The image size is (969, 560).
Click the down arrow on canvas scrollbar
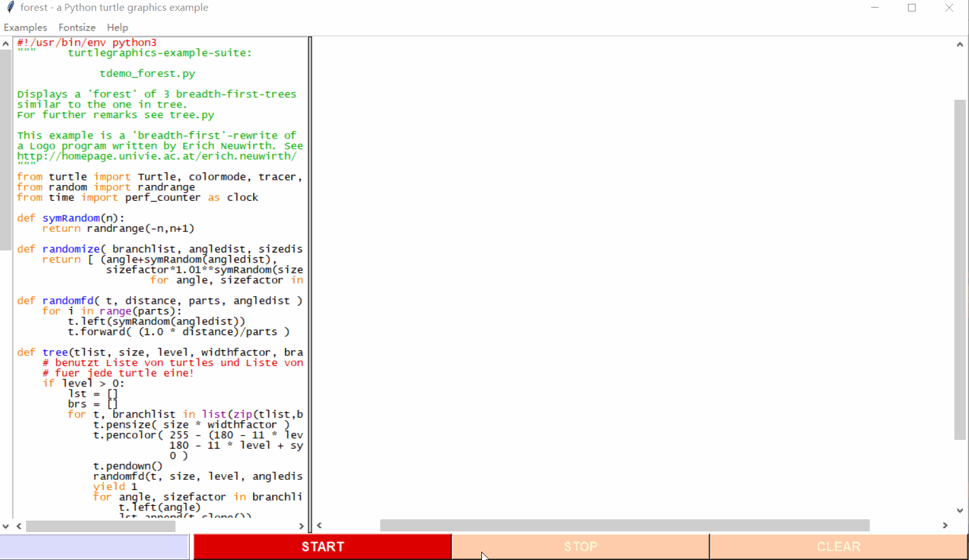[960, 510]
